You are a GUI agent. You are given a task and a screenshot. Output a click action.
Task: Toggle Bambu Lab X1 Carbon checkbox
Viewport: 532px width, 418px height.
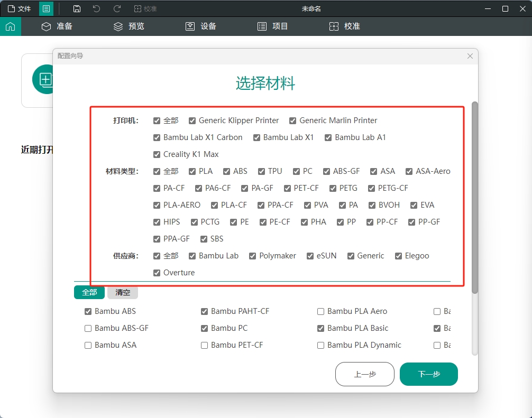click(x=157, y=137)
